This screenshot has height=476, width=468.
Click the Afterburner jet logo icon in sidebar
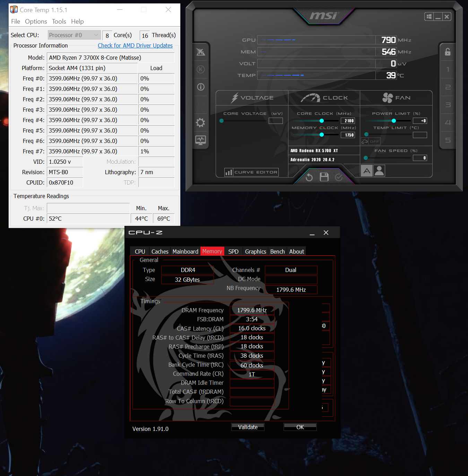coord(201,52)
